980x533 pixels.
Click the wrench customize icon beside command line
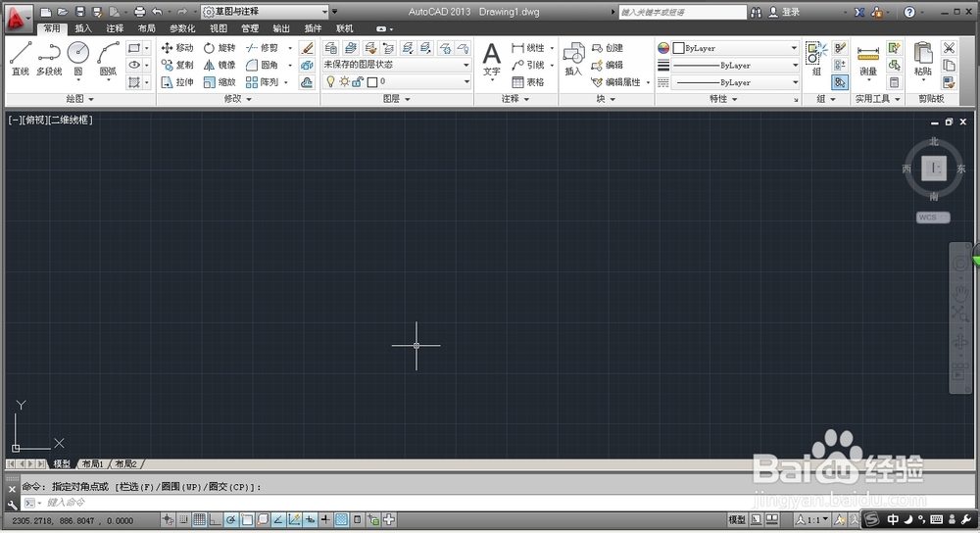coord(12,504)
